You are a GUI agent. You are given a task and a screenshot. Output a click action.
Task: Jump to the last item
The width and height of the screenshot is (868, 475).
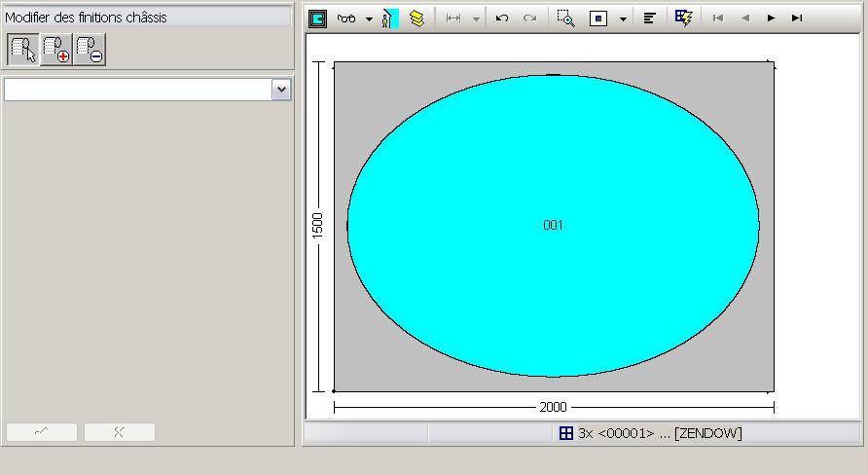pyautogui.click(x=797, y=18)
